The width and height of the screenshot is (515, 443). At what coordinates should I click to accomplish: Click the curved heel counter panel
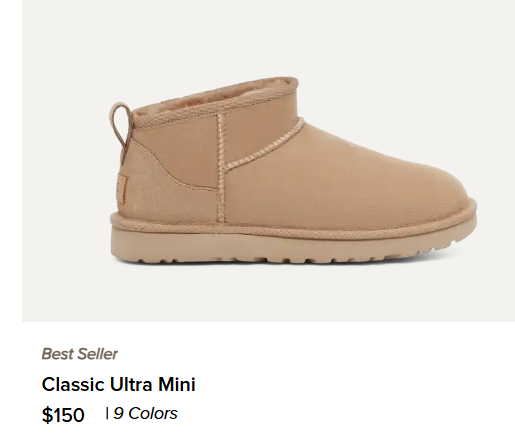160,187
